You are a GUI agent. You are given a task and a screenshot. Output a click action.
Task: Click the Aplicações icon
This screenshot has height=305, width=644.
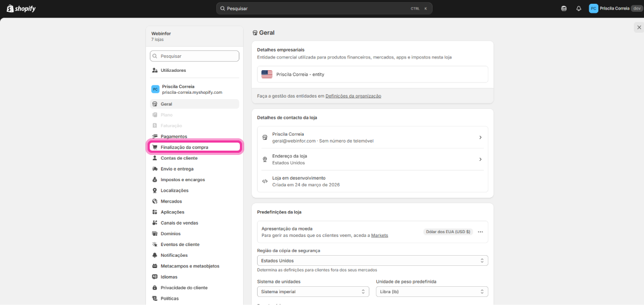[x=155, y=212]
